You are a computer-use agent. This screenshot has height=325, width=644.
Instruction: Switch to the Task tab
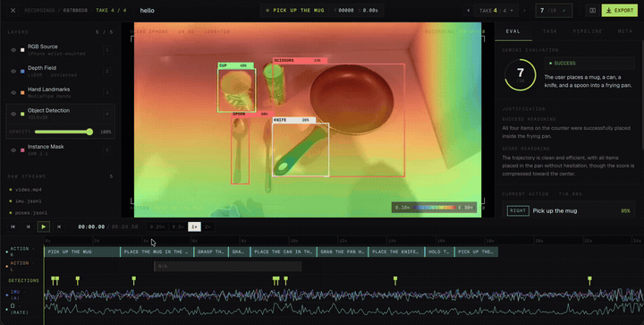click(549, 31)
